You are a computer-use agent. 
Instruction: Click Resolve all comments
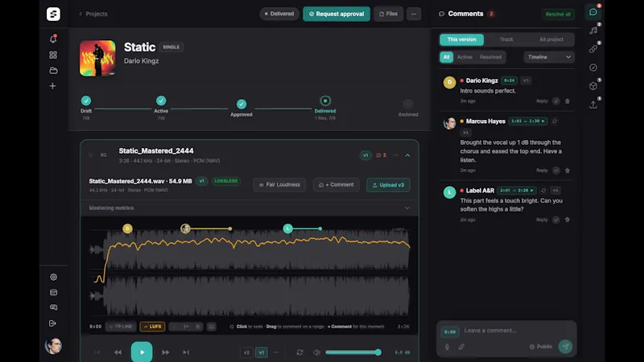[558, 14]
